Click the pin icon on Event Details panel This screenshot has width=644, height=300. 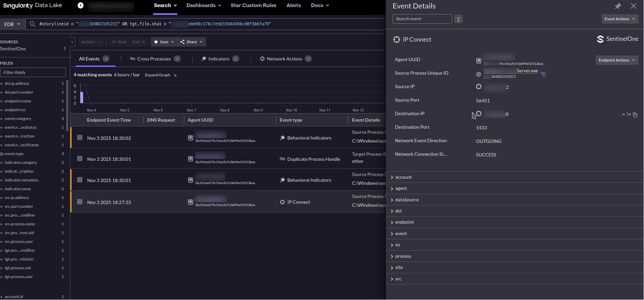pos(618,6)
